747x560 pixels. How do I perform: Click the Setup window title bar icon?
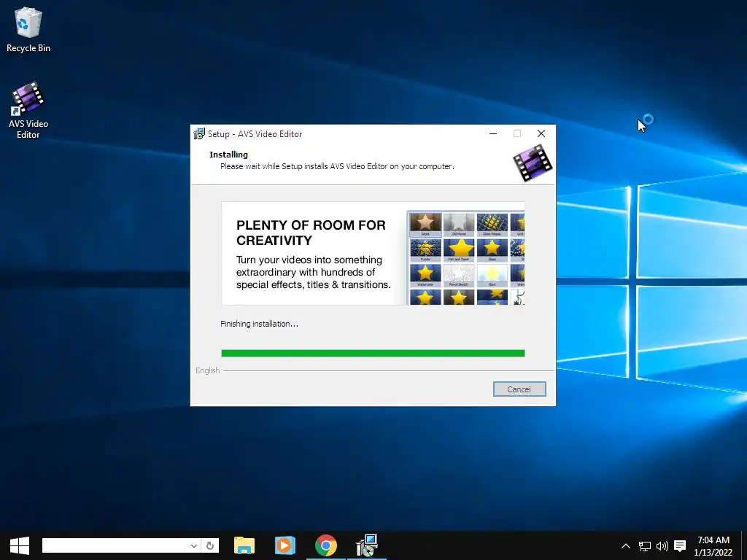(199, 134)
